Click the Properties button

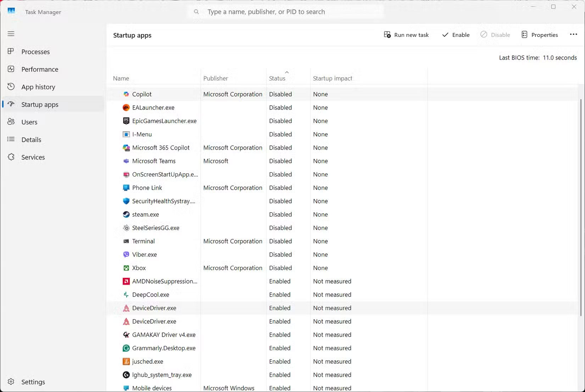(540, 35)
